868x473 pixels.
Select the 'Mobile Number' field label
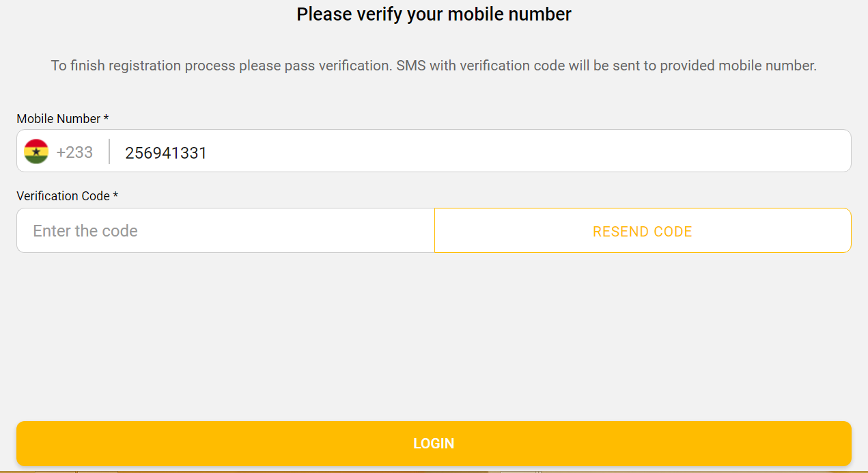coord(59,119)
